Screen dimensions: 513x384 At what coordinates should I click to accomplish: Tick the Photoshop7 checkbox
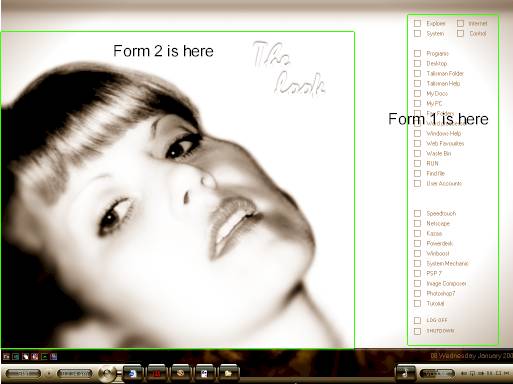(417, 293)
